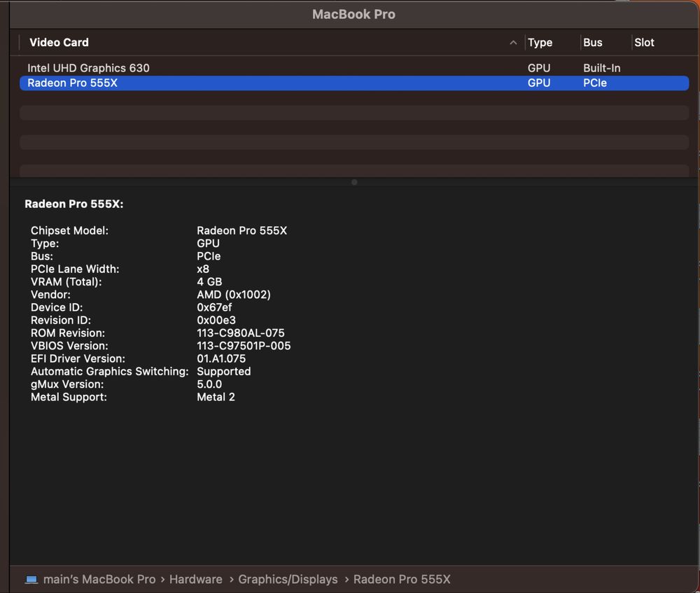
Task: Click the device ID value 0x67ef
Action: tap(214, 307)
